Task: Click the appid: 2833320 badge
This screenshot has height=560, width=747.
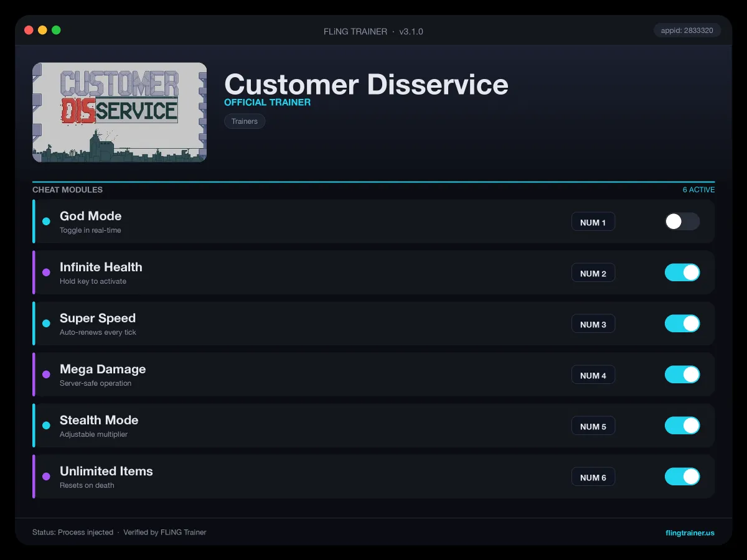Action: coord(687,30)
